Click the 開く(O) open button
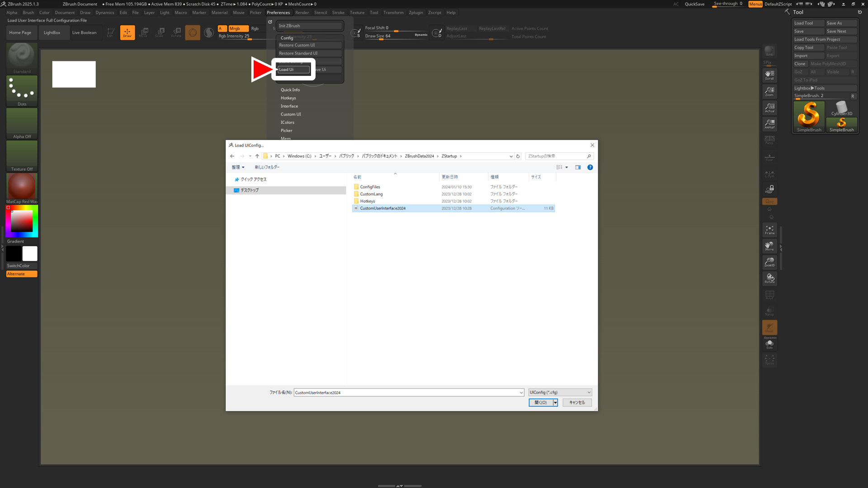The width and height of the screenshot is (868, 488). pos(541,403)
